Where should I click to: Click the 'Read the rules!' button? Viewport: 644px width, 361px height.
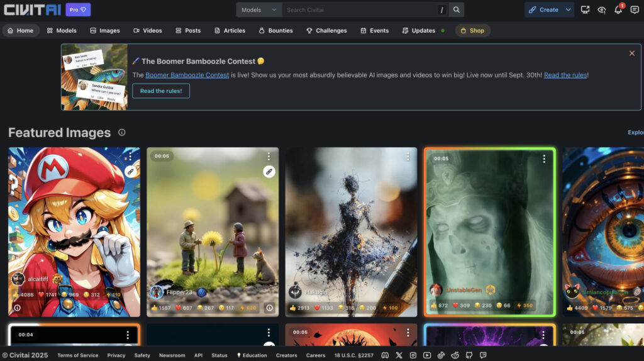tap(160, 91)
